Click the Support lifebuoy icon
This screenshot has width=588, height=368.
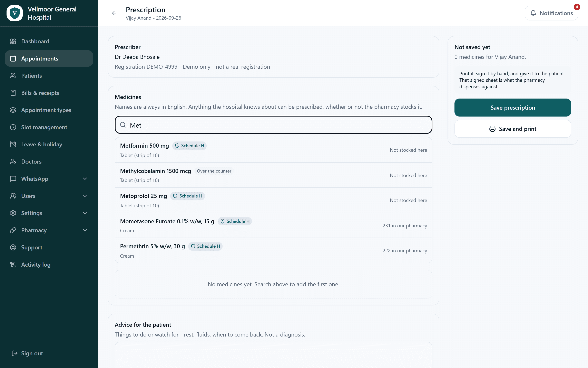13,248
